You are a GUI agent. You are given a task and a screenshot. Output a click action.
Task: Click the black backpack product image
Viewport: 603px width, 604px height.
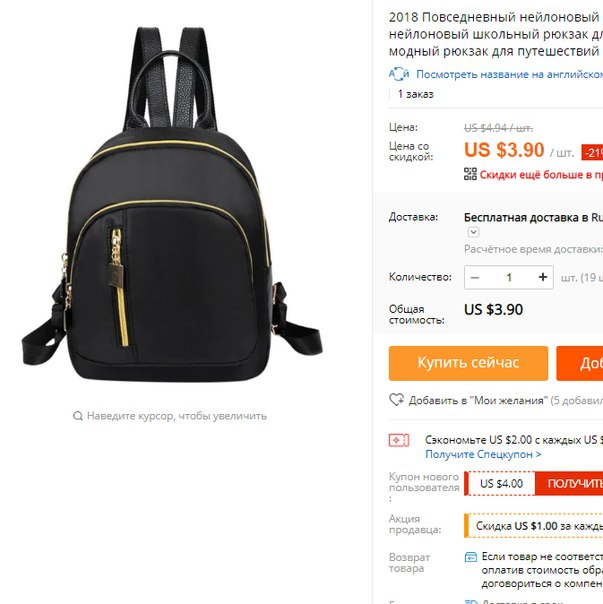click(x=172, y=204)
